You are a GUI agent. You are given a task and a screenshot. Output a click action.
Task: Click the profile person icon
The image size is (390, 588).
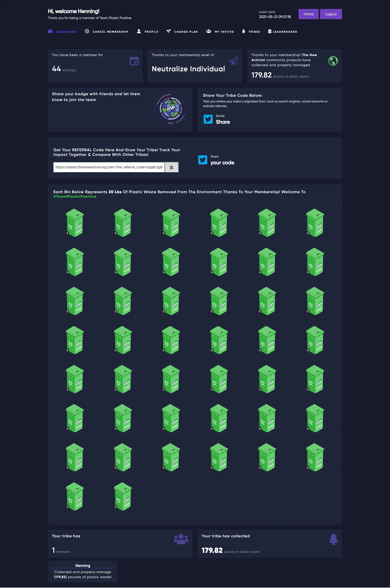coord(139,31)
